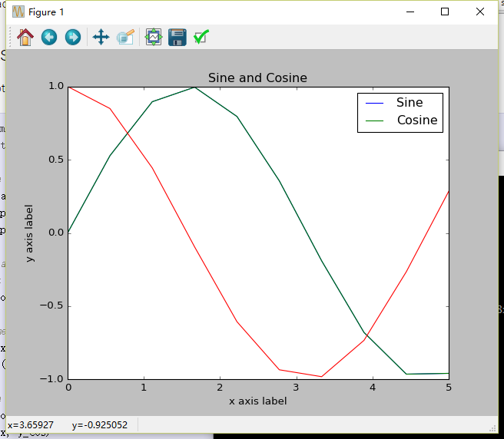This screenshot has height=439, width=504.
Task: Click the x=3.65927 status bar readout
Action: tap(31, 425)
